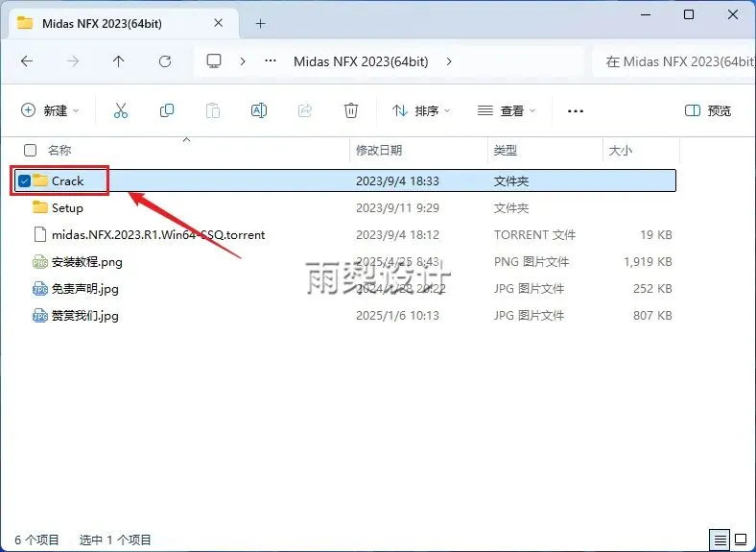Click the 2023/9/11 9:29 date cell

click(x=397, y=208)
